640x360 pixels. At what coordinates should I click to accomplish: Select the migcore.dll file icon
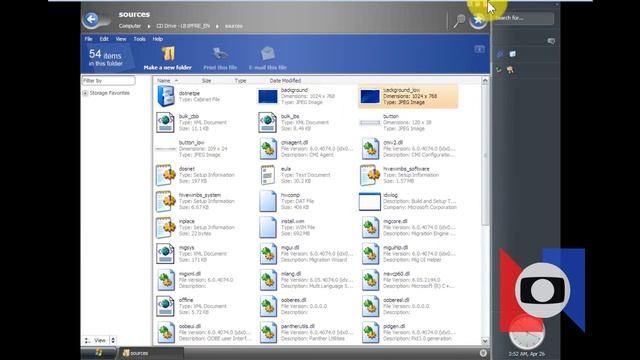point(370,227)
